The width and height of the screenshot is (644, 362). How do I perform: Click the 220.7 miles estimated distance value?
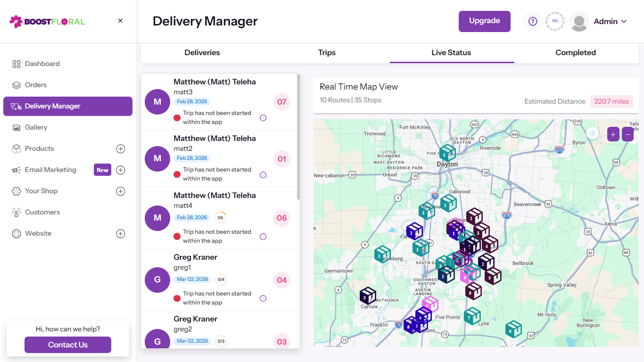[611, 101]
